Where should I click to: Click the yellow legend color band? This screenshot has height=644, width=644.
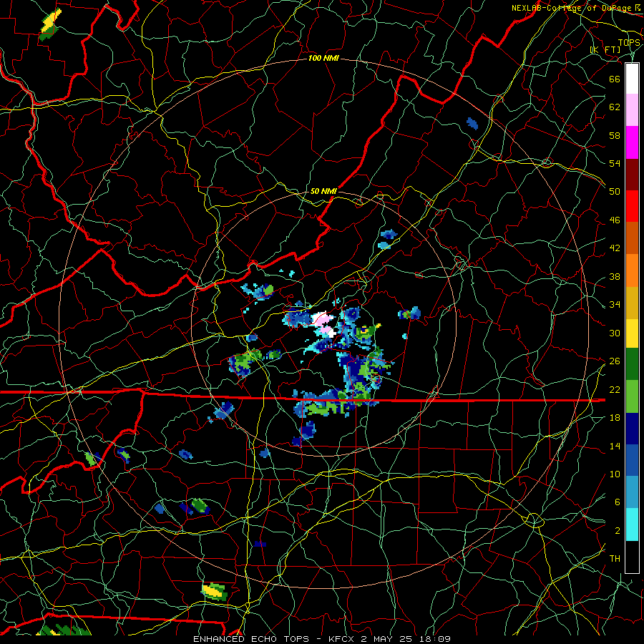point(632,333)
